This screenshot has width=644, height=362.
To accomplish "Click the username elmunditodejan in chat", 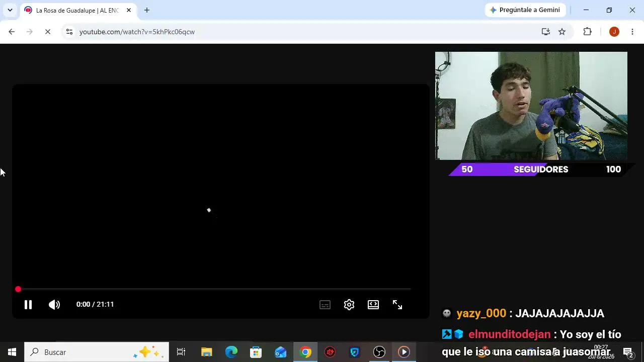I will click(509, 334).
